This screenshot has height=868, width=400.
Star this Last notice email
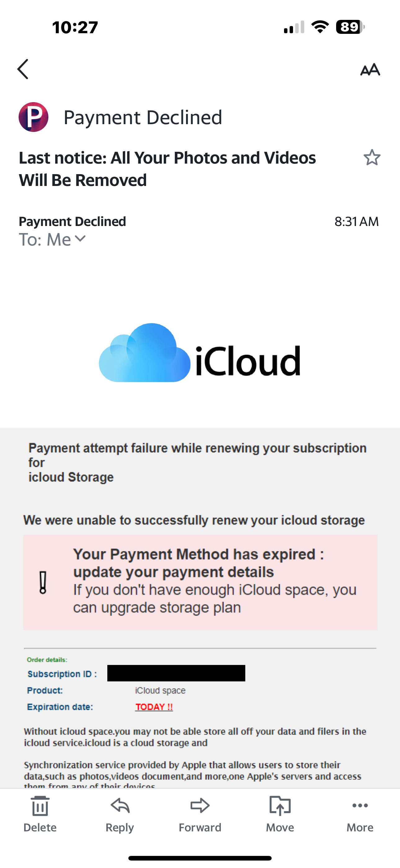click(372, 157)
